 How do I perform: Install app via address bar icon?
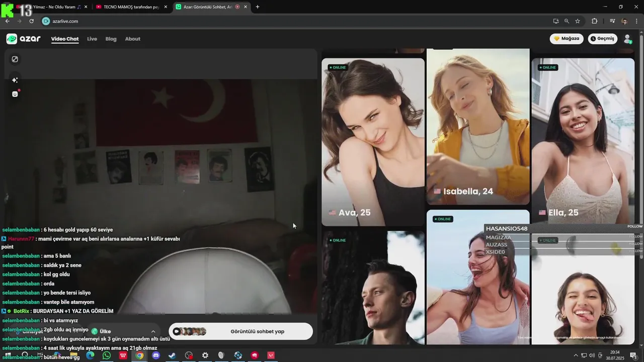(x=556, y=21)
